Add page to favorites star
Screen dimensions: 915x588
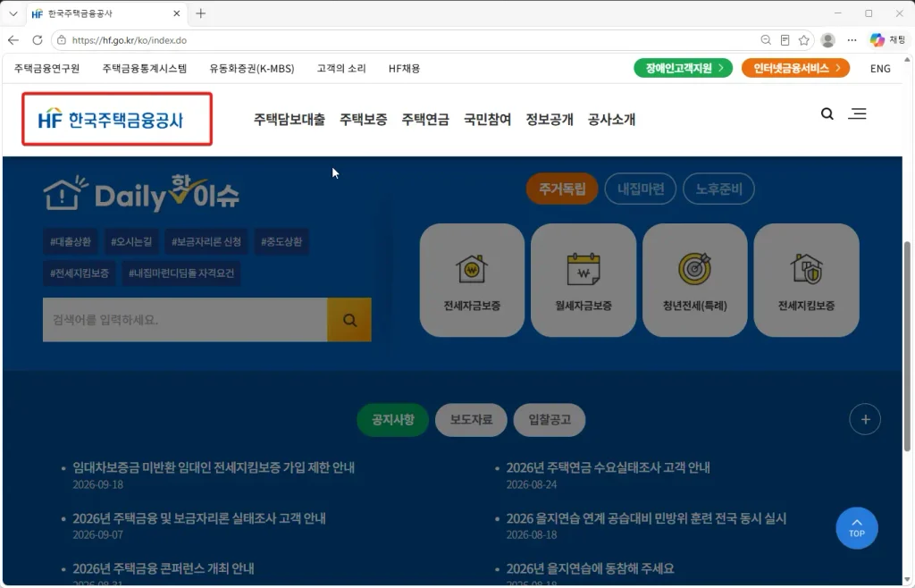[x=804, y=40]
